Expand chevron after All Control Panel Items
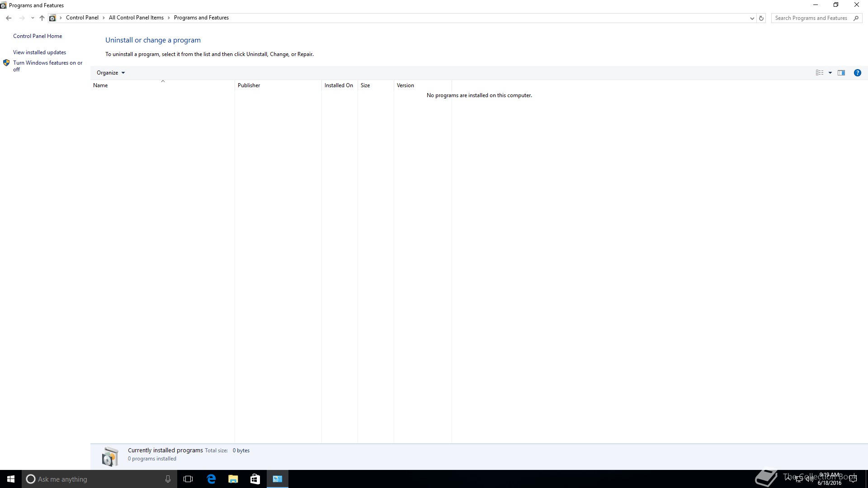The image size is (868, 488). tap(169, 18)
